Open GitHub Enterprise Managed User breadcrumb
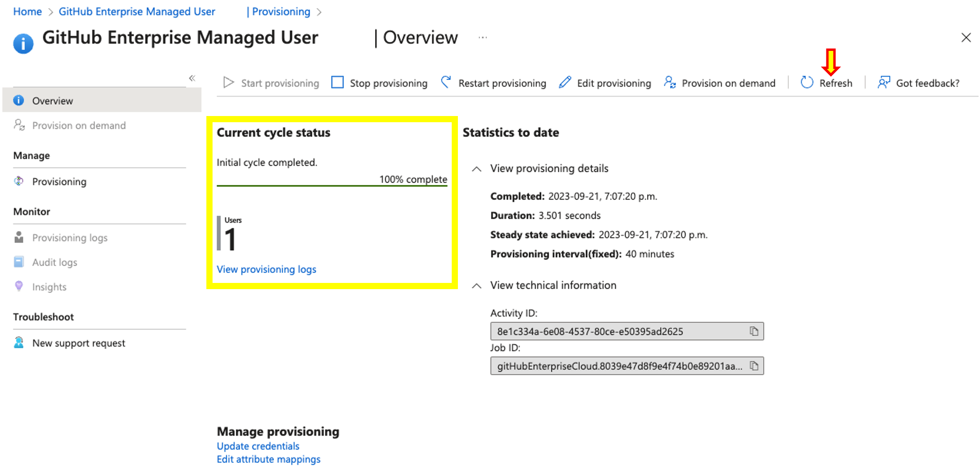This screenshot has height=466, width=980. tap(137, 11)
